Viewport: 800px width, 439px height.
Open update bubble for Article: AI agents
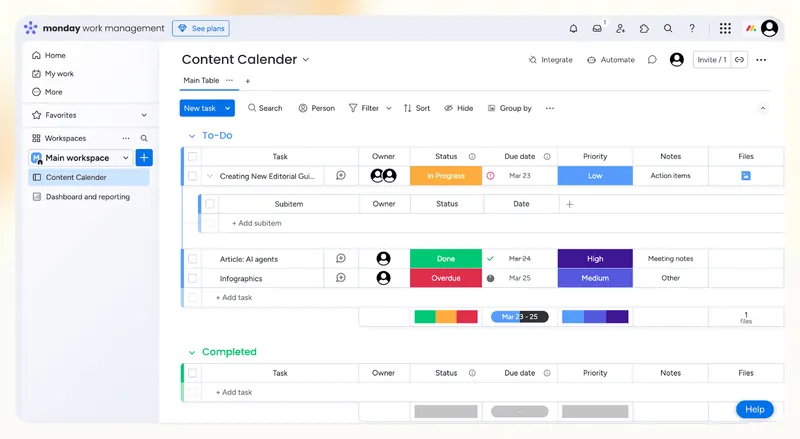[x=341, y=259]
